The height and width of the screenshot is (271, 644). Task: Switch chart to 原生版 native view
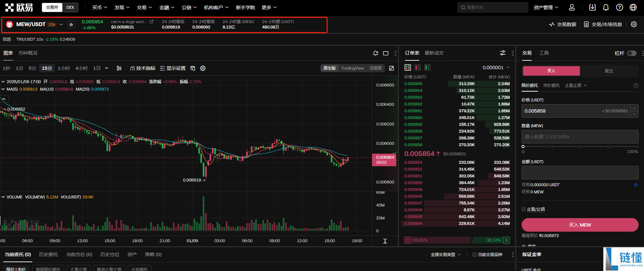[x=329, y=68]
